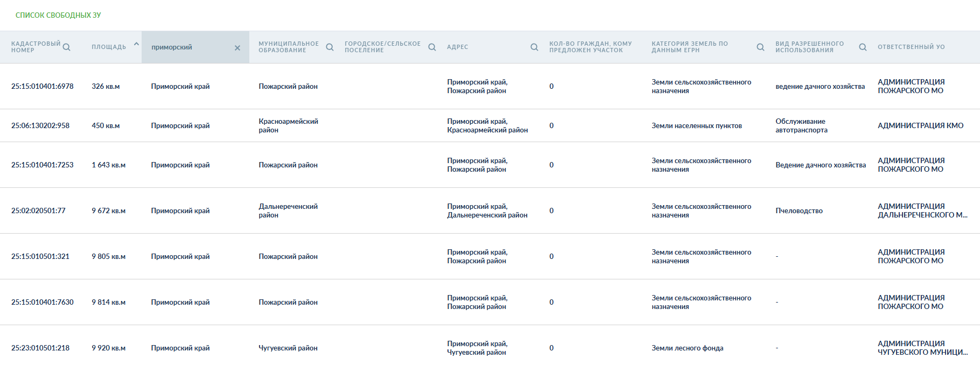Select АДМИНИСТРАЦИЯ ПОЖАРСКОГО МО in 25:15:010501:321 row
980x372 pixels.
(x=911, y=256)
